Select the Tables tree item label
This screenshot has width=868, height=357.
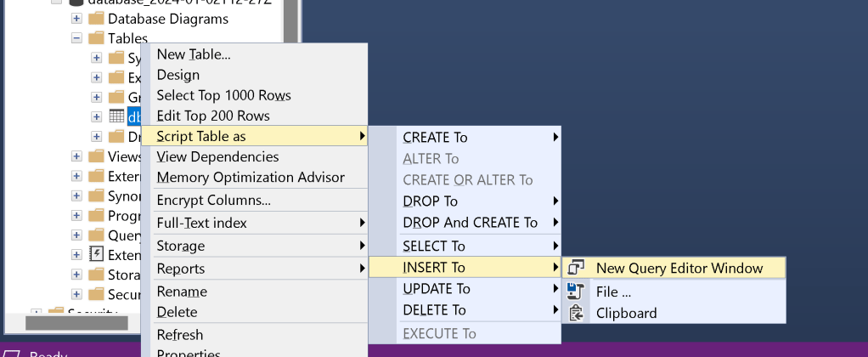click(x=128, y=38)
